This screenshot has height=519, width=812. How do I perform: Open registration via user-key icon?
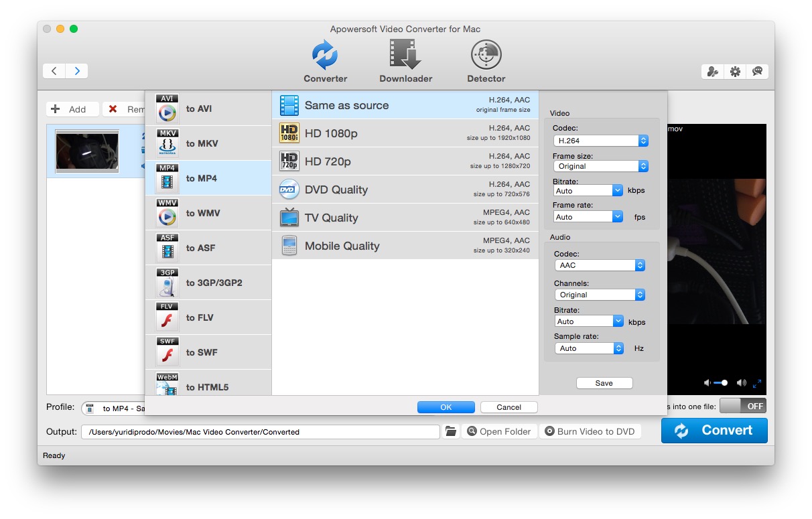713,72
